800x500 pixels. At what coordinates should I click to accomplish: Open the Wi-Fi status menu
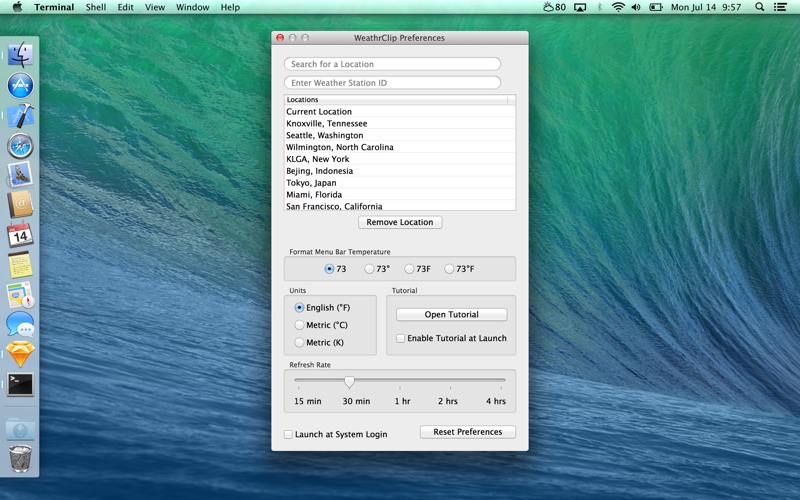[618, 7]
